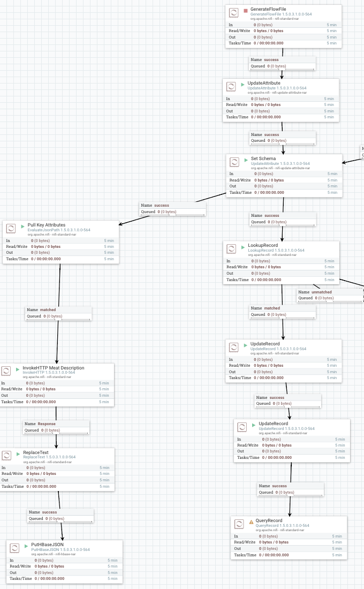
Task: Select the unmatched connection label
Action: pos(322,292)
